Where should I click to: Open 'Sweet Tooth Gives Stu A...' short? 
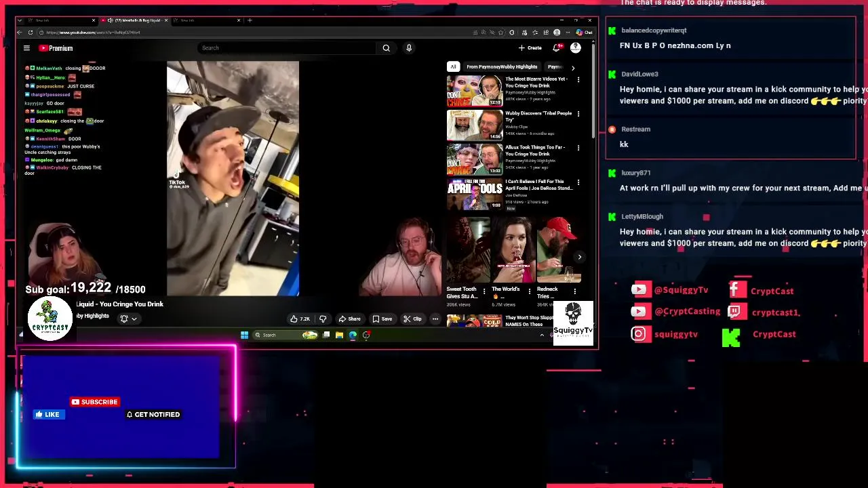tap(468, 249)
